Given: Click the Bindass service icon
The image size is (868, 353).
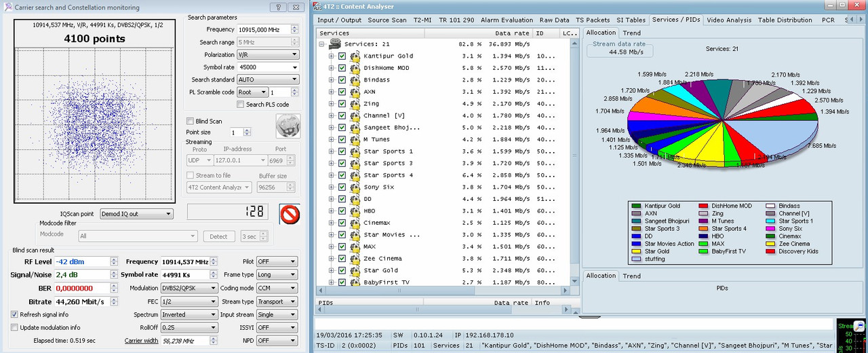Looking at the screenshot, I should click(x=355, y=80).
